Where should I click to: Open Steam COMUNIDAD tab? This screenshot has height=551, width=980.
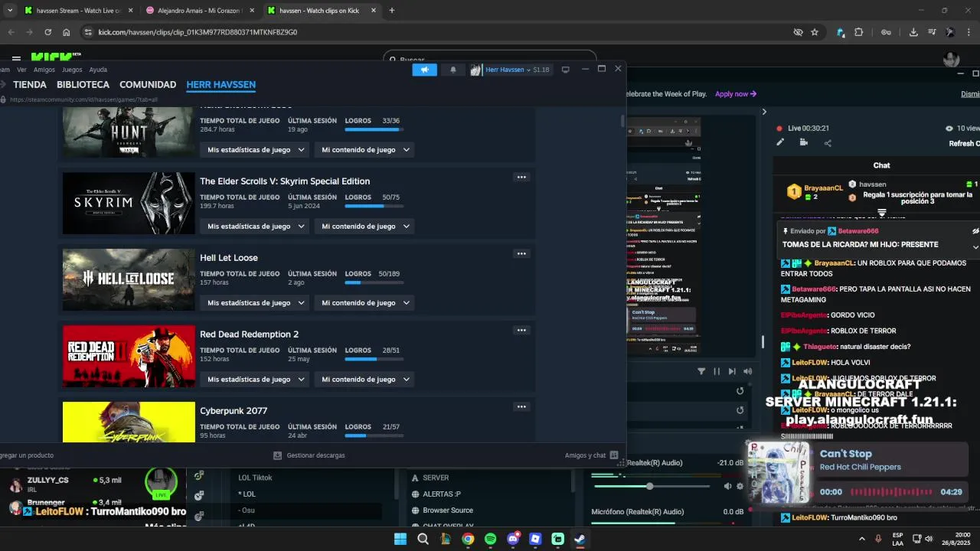point(148,85)
